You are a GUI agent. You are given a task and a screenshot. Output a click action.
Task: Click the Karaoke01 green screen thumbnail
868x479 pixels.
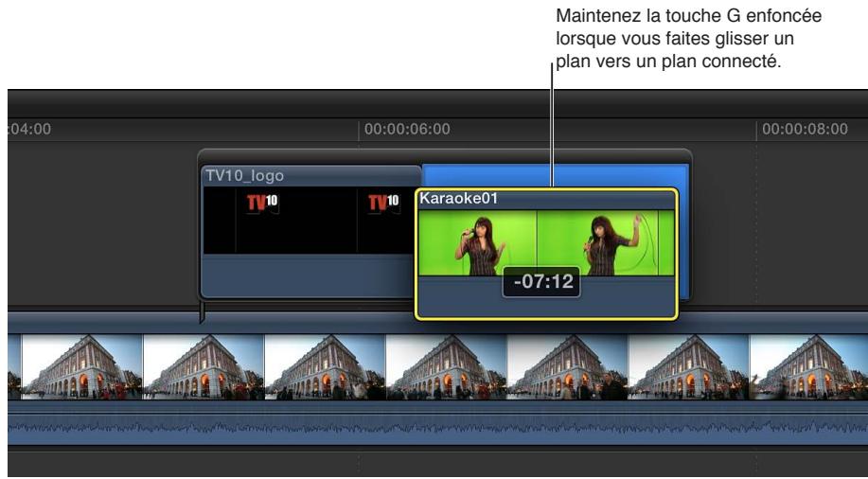(546, 242)
